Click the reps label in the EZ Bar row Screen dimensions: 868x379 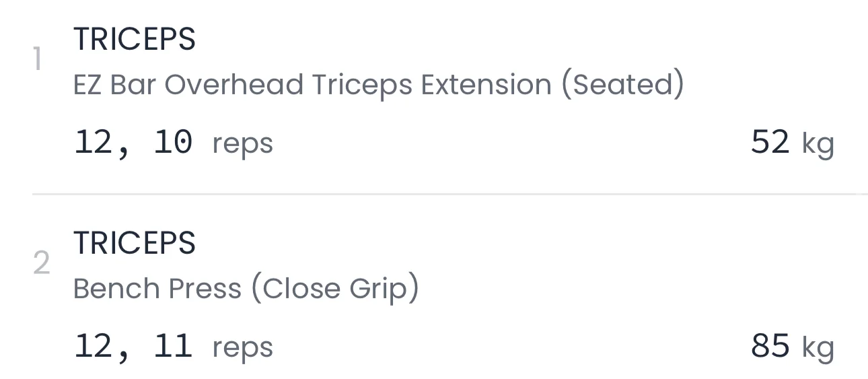tap(242, 144)
